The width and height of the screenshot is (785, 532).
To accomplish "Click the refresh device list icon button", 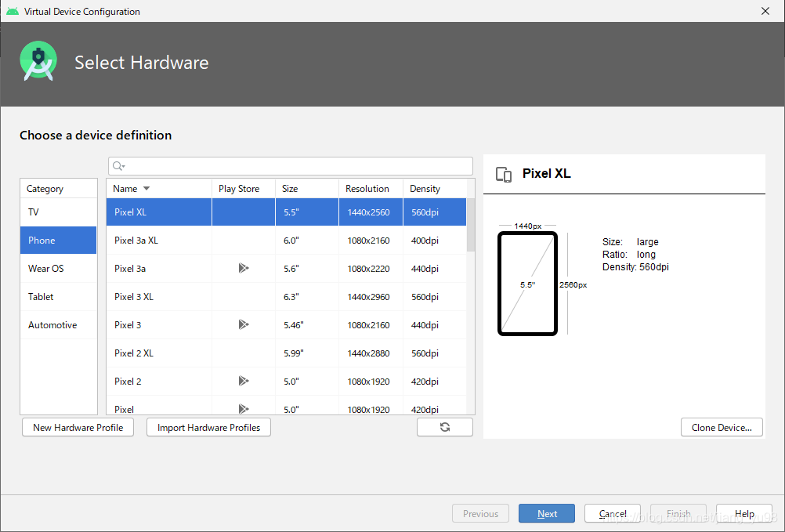I will coord(444,427).
